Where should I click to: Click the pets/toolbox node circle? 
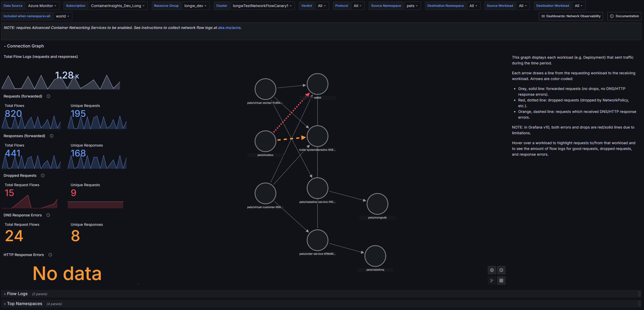[x=265, y=141]
